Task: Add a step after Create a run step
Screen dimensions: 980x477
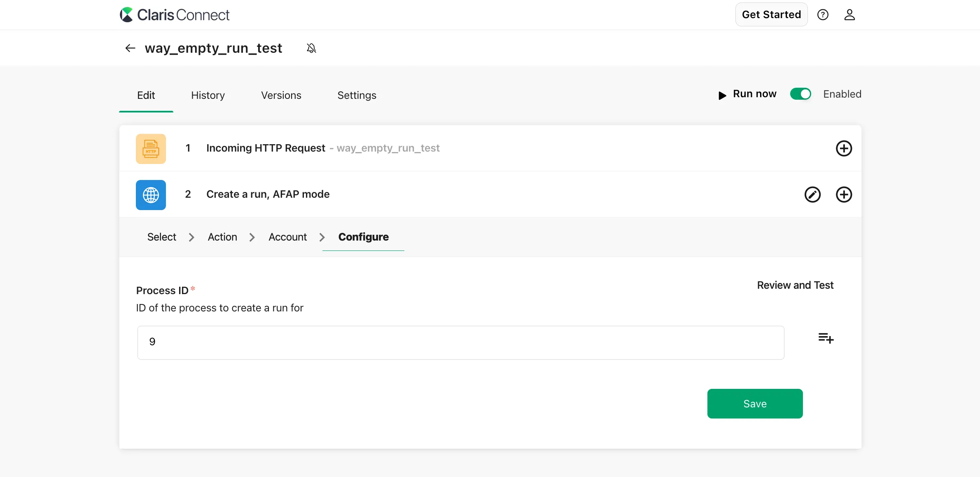Action: (844, 194)
